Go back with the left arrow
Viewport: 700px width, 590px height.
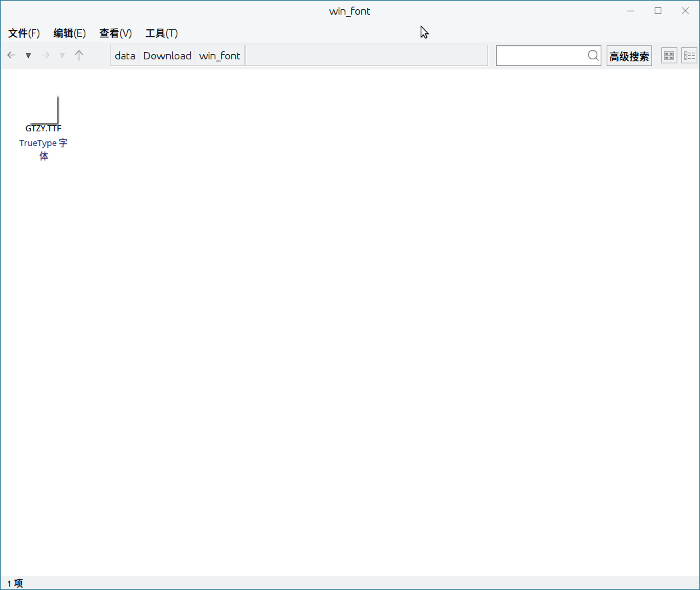11,55
